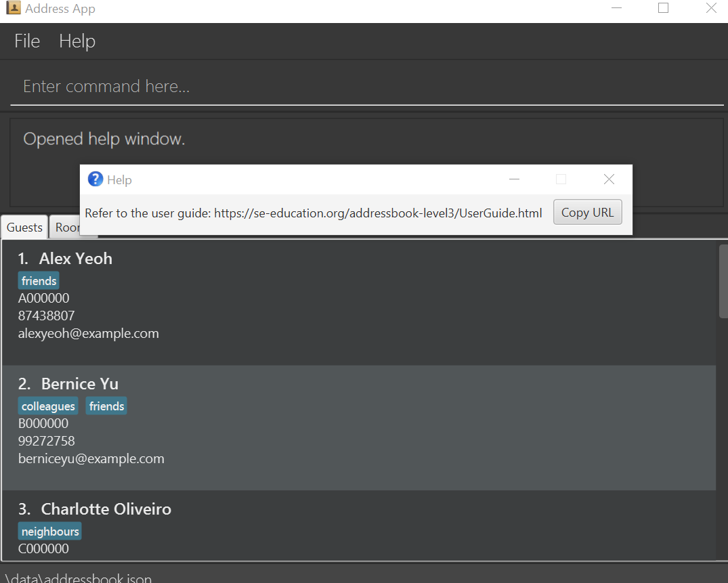
Task: Click the friends tag under Alex Yeoh
Action: 39,281
